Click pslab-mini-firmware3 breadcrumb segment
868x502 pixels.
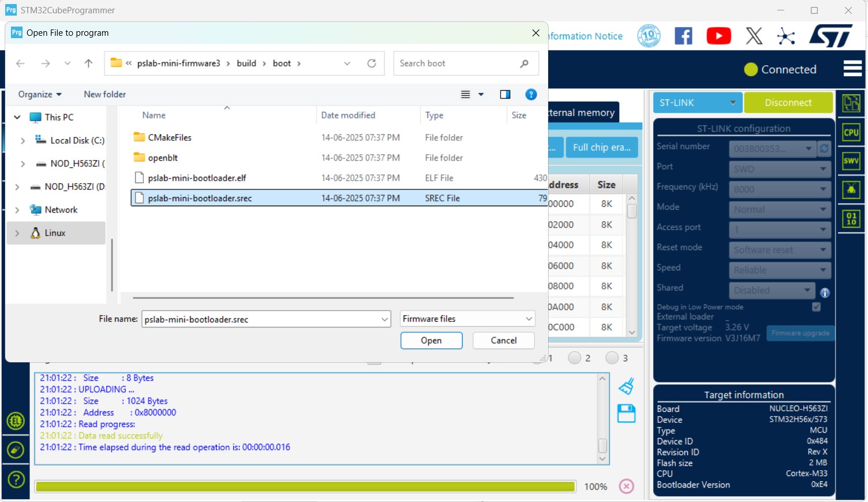(x=178, y=63)
